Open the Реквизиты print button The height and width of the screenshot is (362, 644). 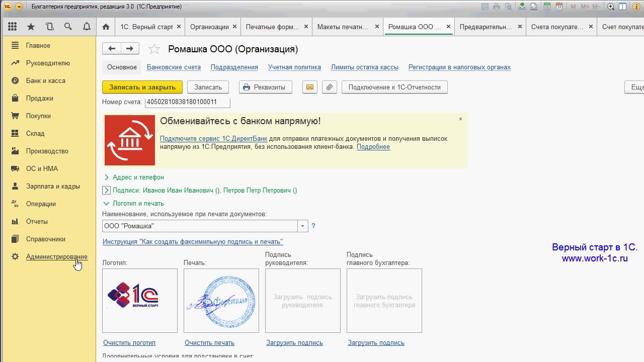265,87
